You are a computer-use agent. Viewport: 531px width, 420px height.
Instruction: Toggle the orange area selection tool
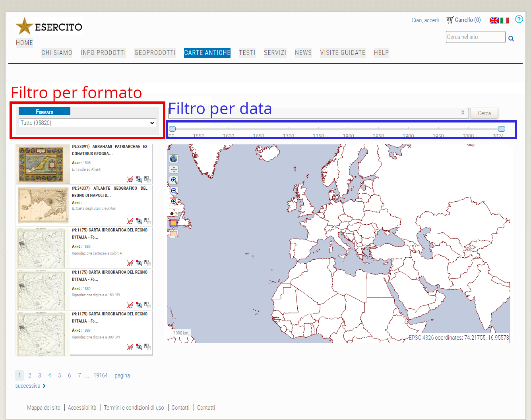[173, 223]
